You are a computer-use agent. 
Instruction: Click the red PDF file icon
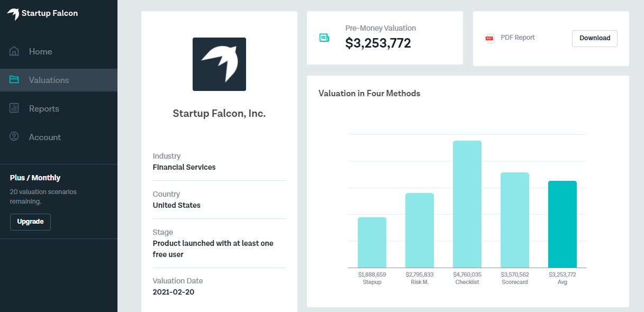pos(489,38)
